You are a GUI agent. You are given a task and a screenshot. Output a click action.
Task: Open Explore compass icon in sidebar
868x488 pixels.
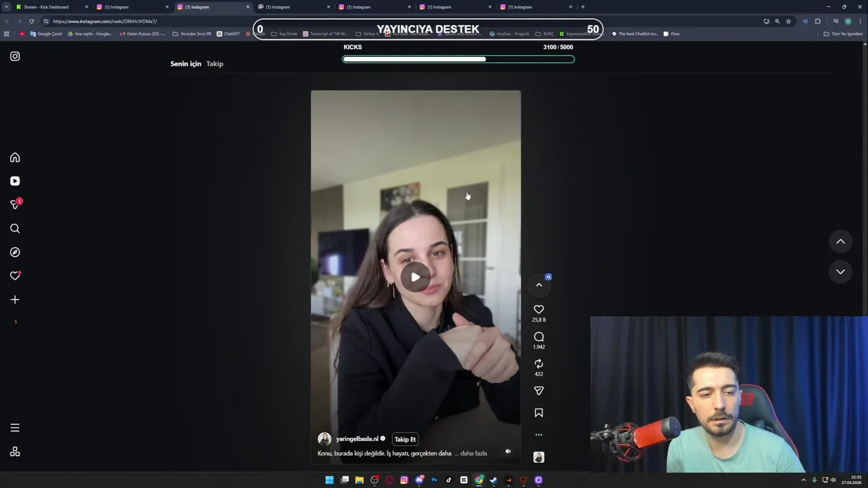[15, 252]
